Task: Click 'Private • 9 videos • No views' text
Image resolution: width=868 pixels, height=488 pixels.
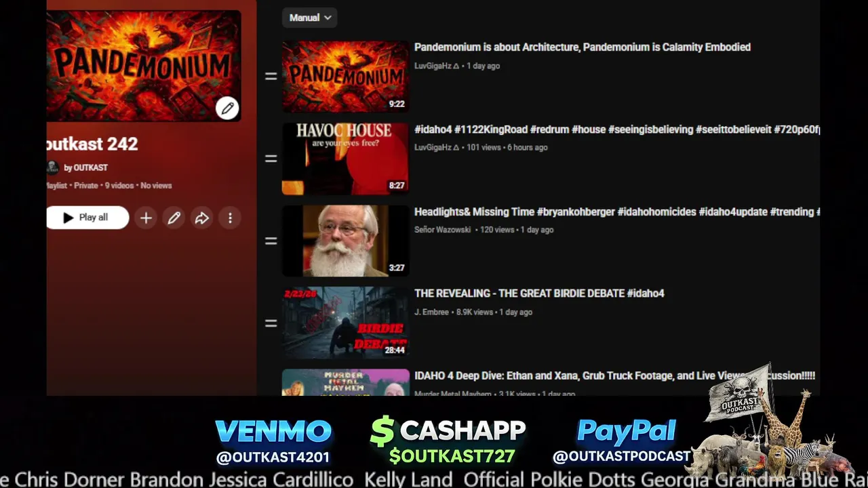Action: coord(121,186)
